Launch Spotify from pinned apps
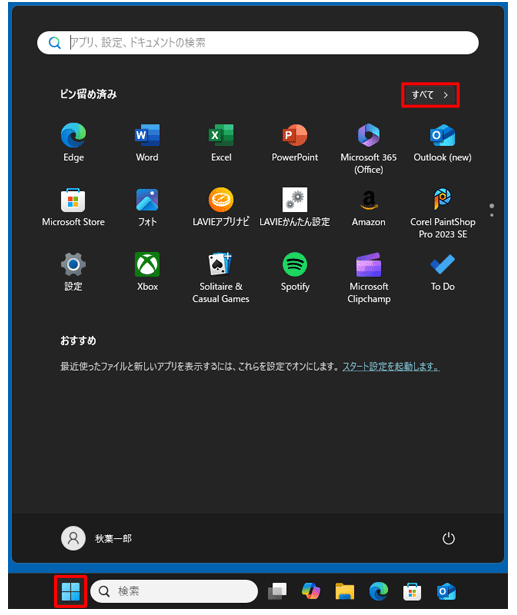 coord(295,272)
